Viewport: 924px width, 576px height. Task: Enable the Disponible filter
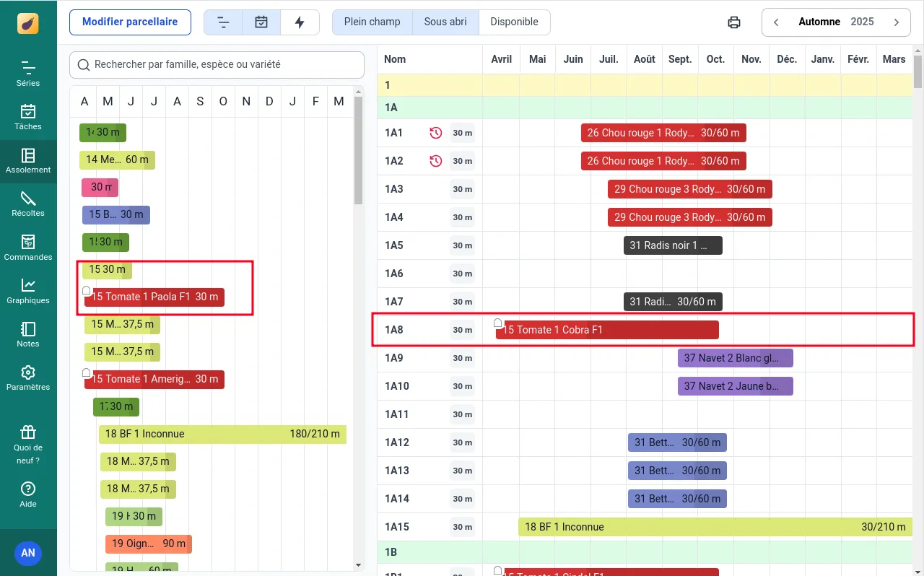(x=514, y=22)
